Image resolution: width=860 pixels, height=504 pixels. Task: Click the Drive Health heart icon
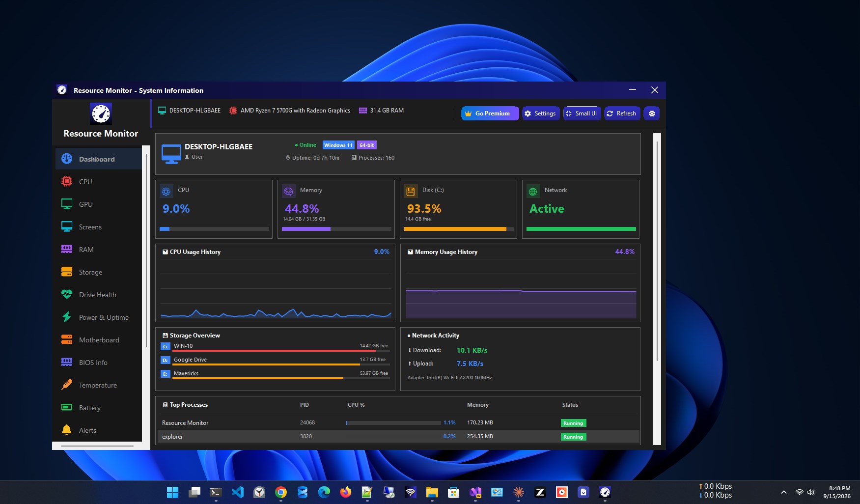[x=67, y=294]
